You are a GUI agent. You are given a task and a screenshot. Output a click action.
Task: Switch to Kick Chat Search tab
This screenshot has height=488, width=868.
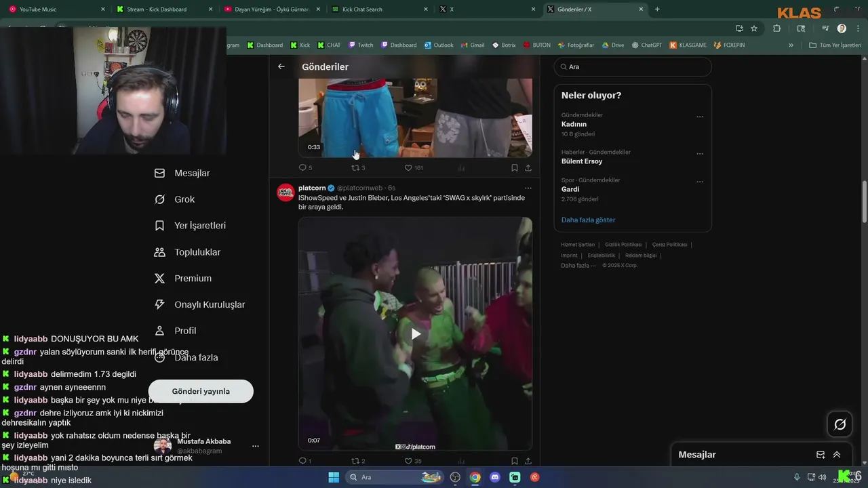[x=380, y=9]
